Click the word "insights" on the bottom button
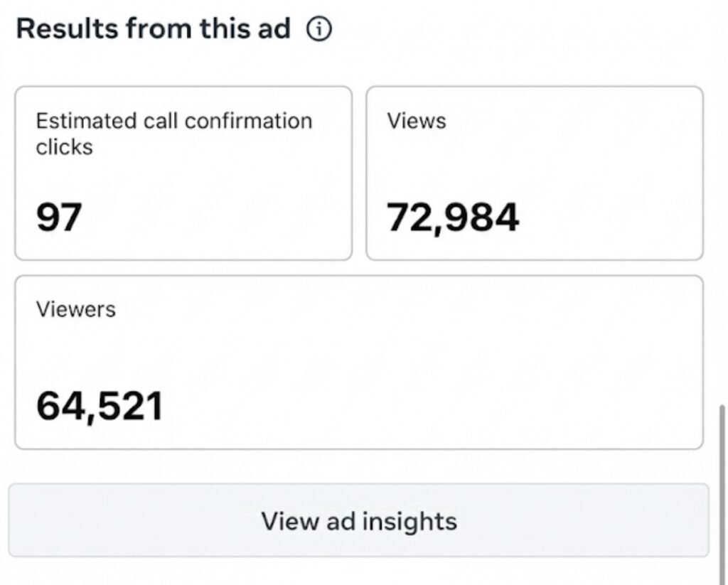728x585 pixels. coord(409,521)
